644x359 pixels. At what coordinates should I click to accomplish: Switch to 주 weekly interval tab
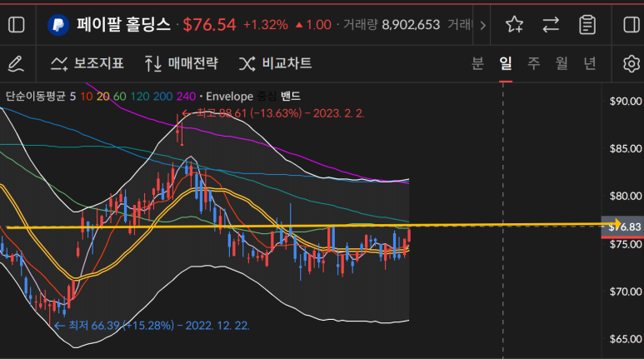tap(533, 63)
